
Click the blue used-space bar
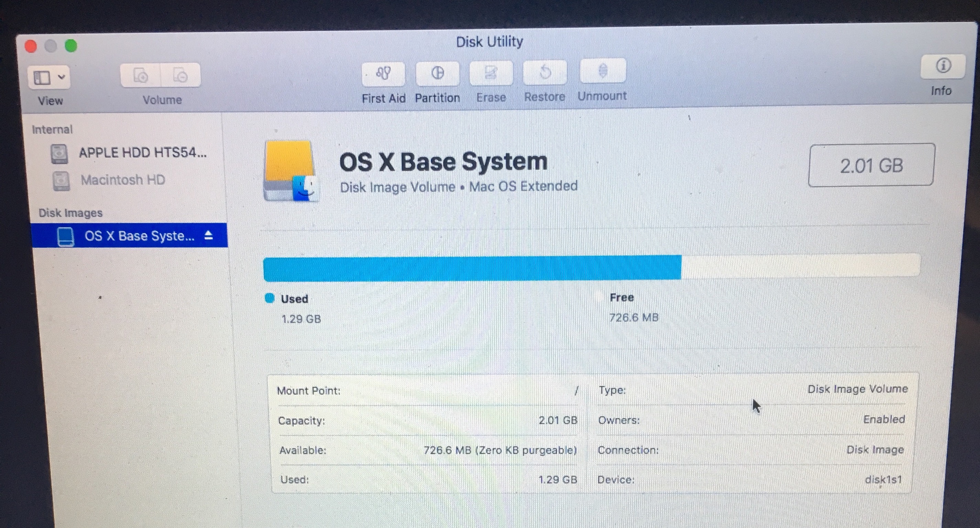tap(472, 268)
